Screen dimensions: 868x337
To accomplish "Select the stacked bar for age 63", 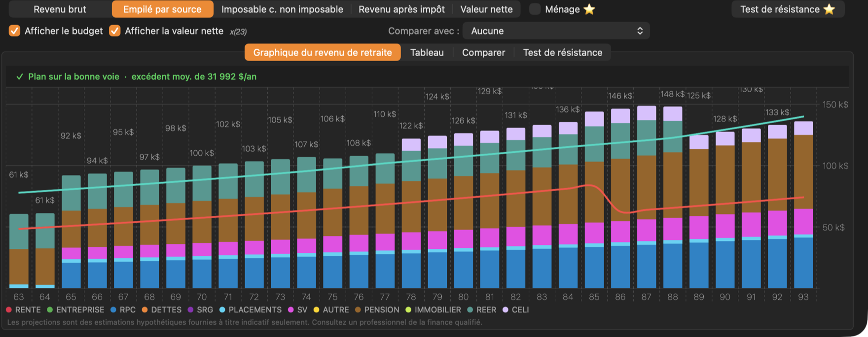I will pos(19,251).
